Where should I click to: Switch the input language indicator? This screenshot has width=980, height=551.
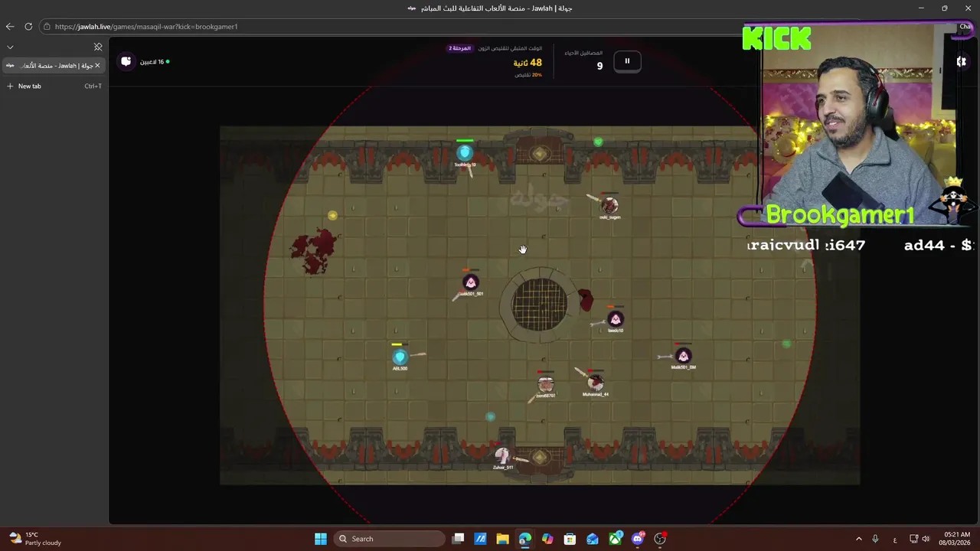[x=894, y=539]
